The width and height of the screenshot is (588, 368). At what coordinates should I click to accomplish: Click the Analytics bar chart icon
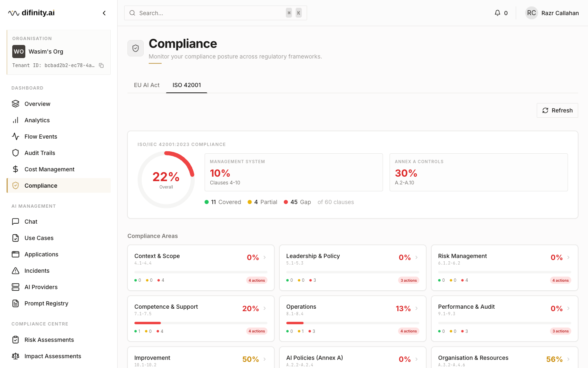[x=16, y=120]
